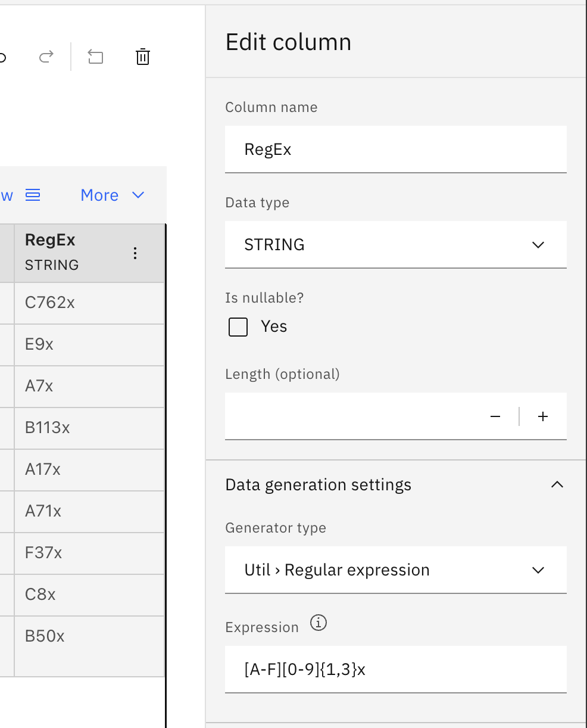The width and height of the screenshot is (587, 728).
Task: Click the trash delete icon
Action: pyautogui.click(x=143, y=57)
